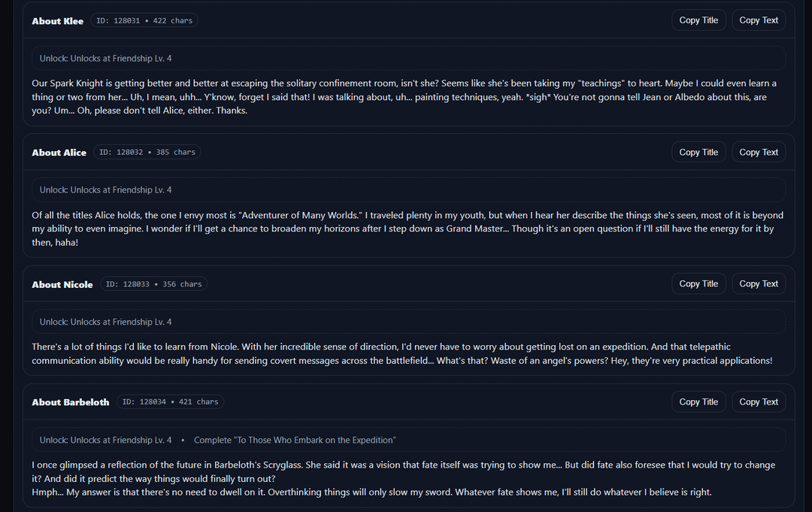Copy the title of About Alice
The width and height of the screenshot is (812, 512).
coord(698,152)
